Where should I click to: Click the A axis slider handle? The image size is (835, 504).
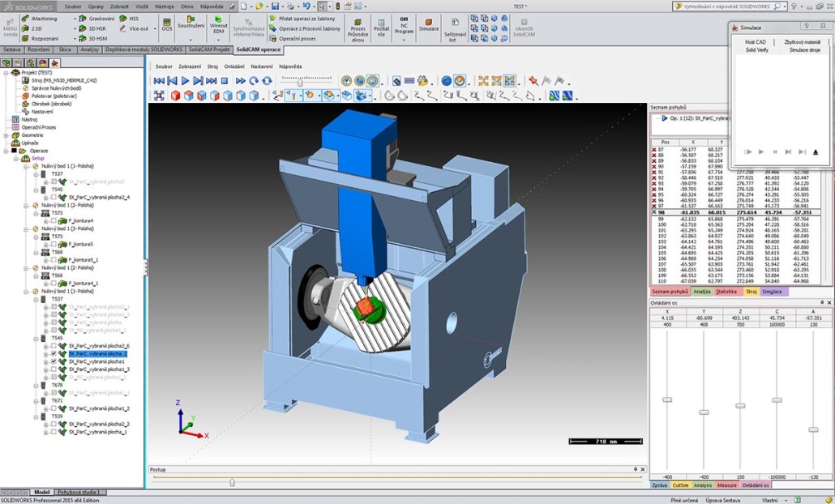813,429
